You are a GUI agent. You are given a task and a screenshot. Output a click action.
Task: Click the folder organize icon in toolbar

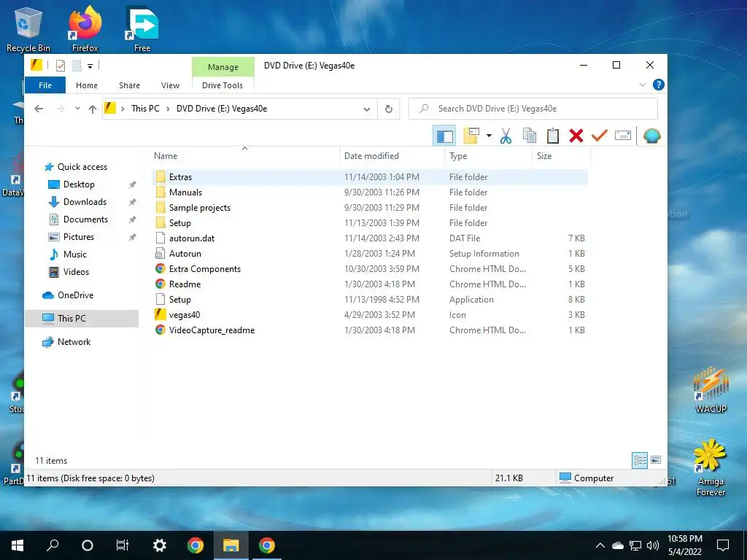pyautogui.click(x=471, y=136)
